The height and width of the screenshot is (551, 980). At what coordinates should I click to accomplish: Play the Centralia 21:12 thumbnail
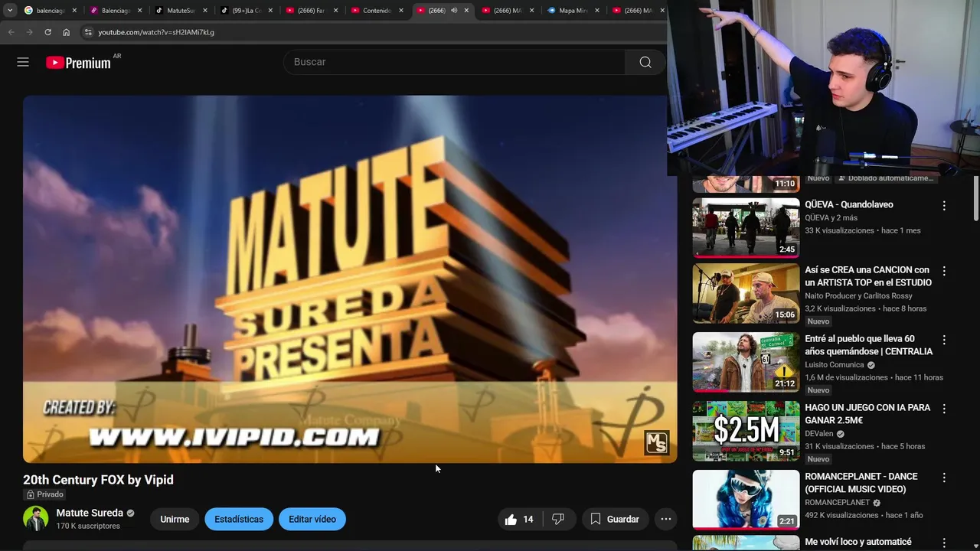[746, 363]
